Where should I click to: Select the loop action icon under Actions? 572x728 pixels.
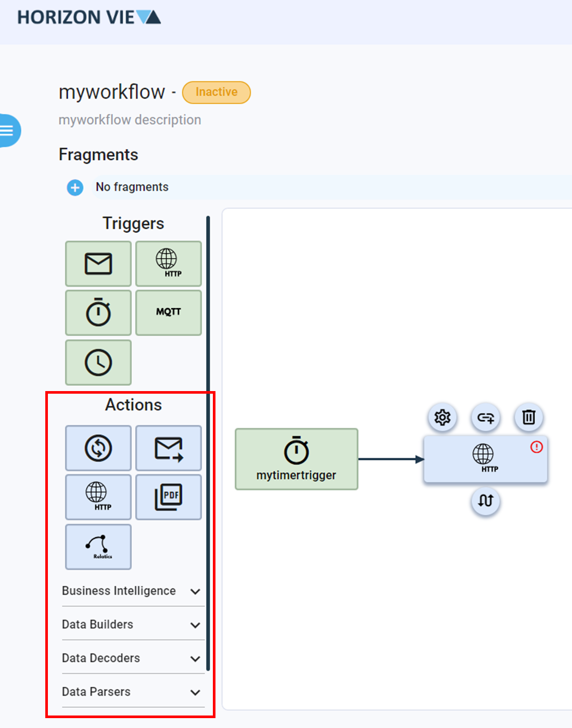pos(98,448)
